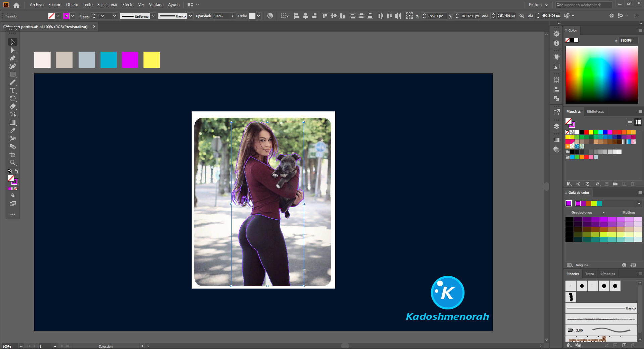Click the Opacidad label link
Viewport: 644px width, 349px height.
[x=203, y=16]
